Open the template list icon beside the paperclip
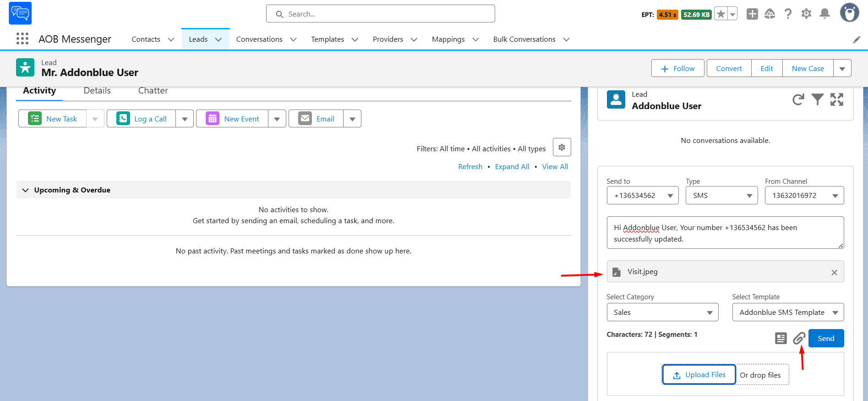868x401 pixels. [x=781, y=338]
